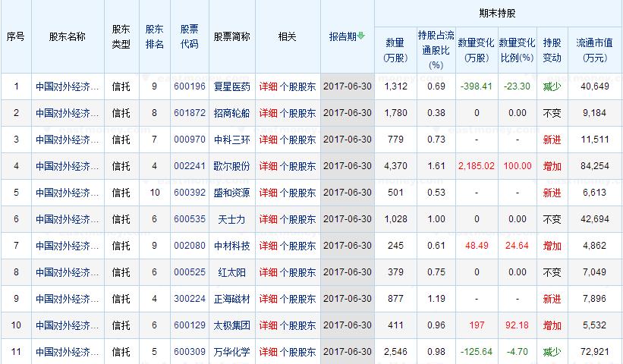
Task: Open 个股股东 for 中科三环
Action: [x=298, y=140]
